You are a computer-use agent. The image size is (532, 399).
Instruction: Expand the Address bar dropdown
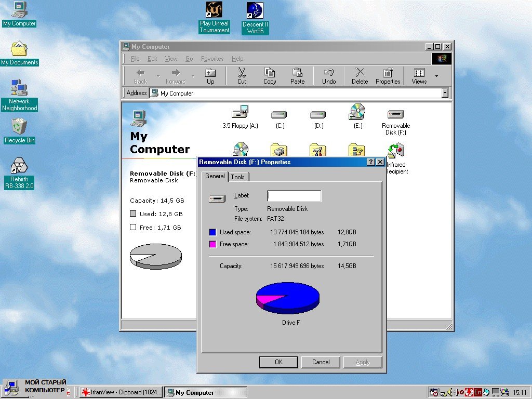pyautogui.click(x=445, y=93)
